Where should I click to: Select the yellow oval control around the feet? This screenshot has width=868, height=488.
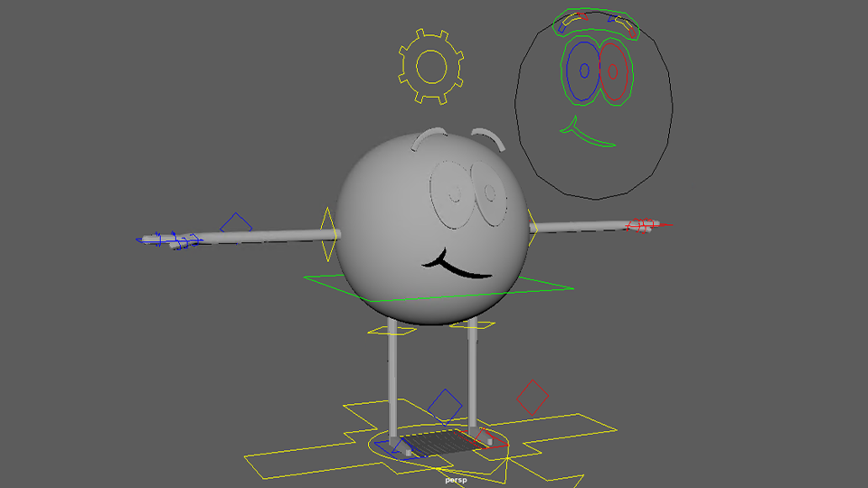438,445
